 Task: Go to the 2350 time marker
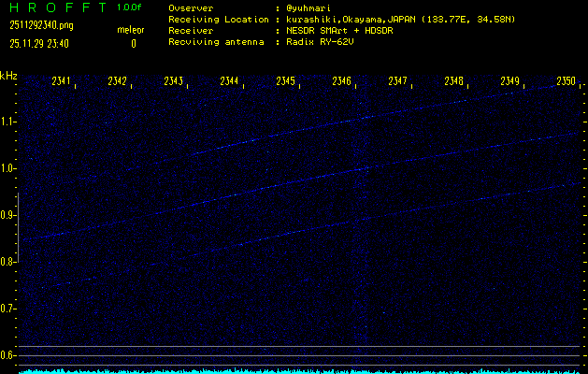[566, 82]
